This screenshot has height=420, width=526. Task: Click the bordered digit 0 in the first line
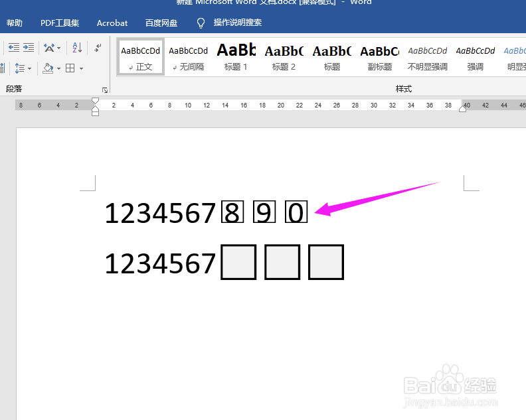[296, 212]
